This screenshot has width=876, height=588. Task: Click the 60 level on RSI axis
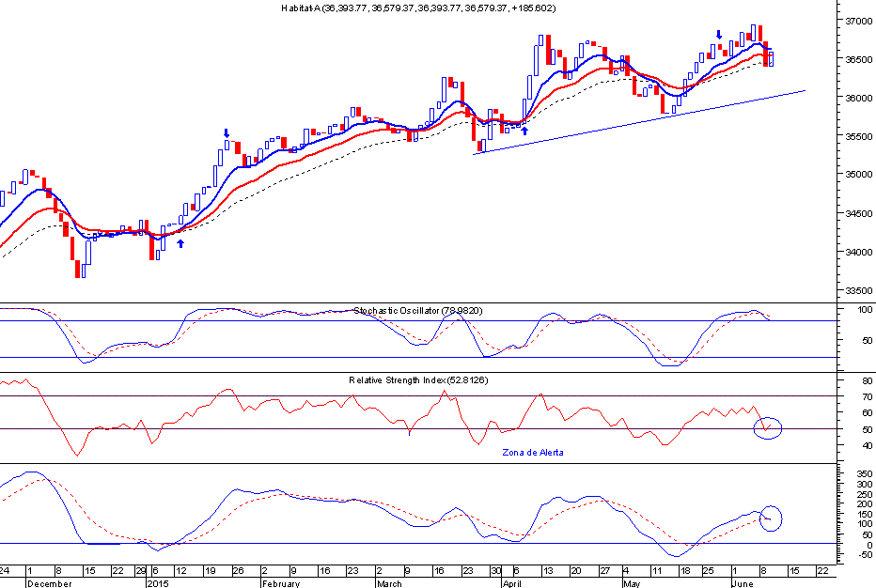click(868, 413)
